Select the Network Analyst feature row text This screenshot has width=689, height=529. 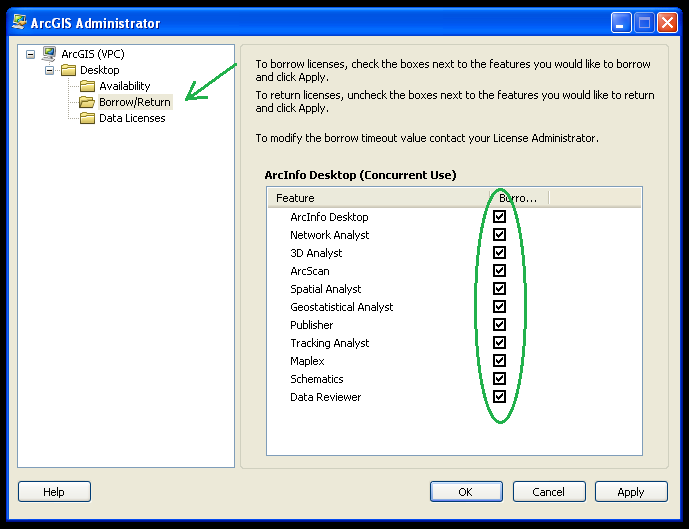[x=330, y=235]
